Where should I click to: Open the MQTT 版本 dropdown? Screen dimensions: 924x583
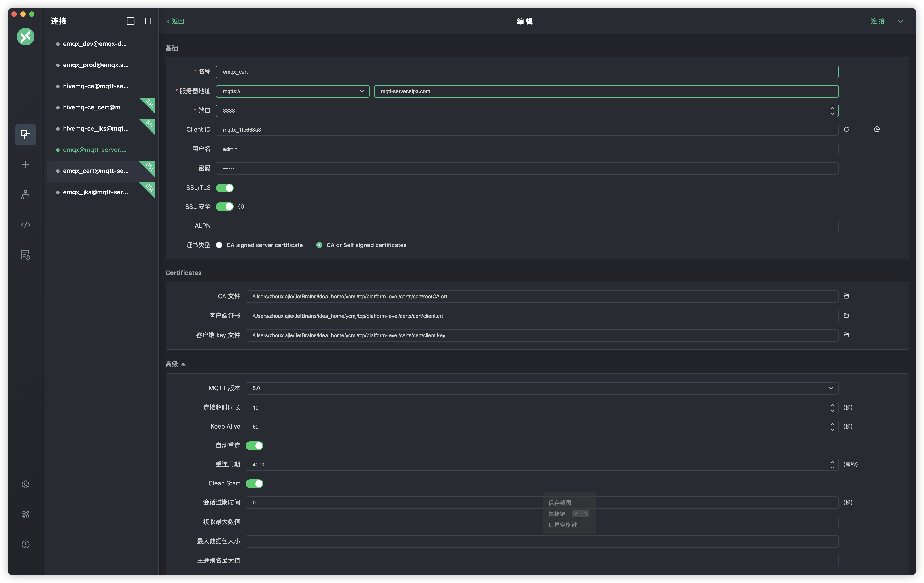click(x=542, y=388)
